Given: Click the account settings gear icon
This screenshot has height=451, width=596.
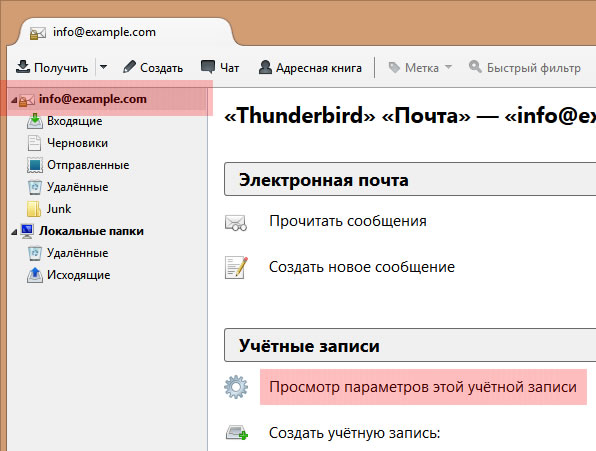Looking at the screenshot, I should tap(236, 387).
